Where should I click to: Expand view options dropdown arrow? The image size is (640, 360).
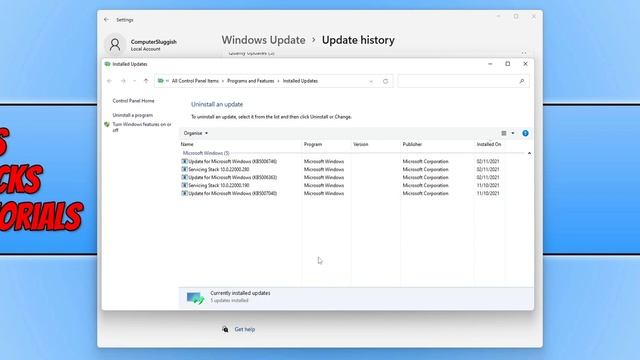tap(513, 133)
